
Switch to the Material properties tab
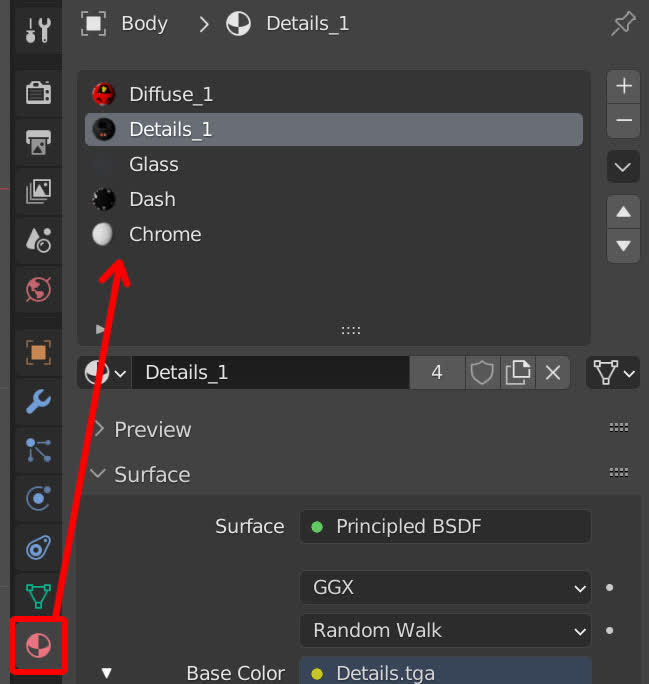coord(38,645)
